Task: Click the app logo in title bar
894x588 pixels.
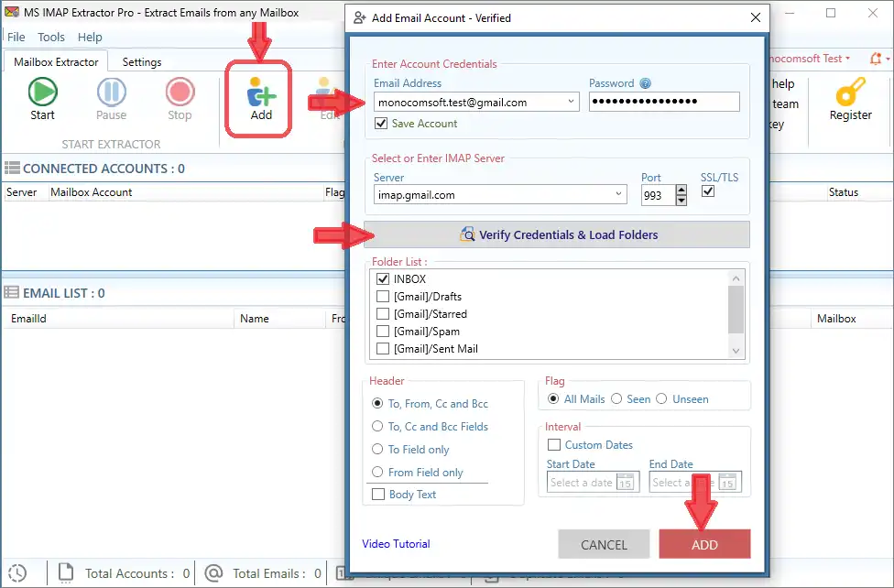Action: (x=11, y=12)
